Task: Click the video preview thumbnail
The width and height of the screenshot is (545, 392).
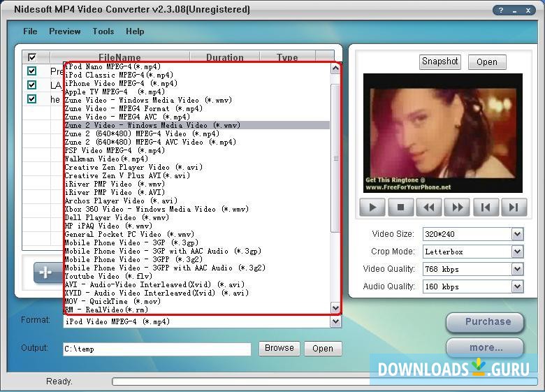Action: click(443, 133)
